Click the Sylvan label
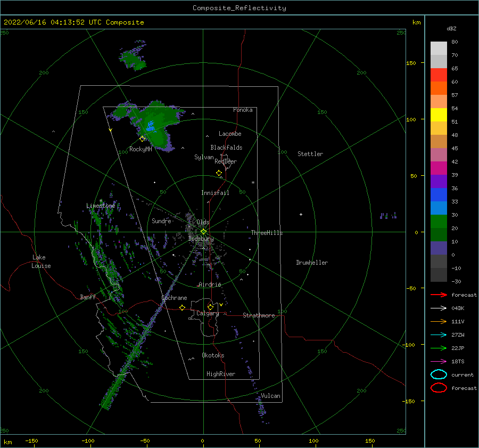Image resolution: width=479 pixels, height=448 pixels. pos(204,157)
